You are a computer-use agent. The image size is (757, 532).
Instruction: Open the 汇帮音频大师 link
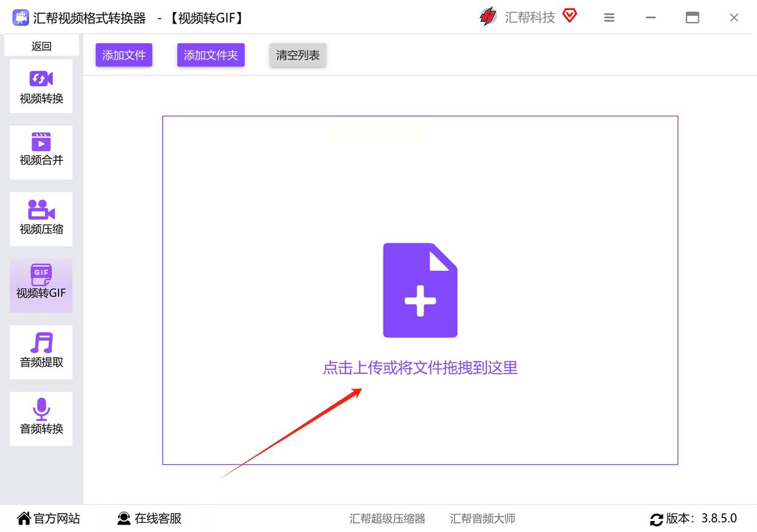click(x=483, y=519)
